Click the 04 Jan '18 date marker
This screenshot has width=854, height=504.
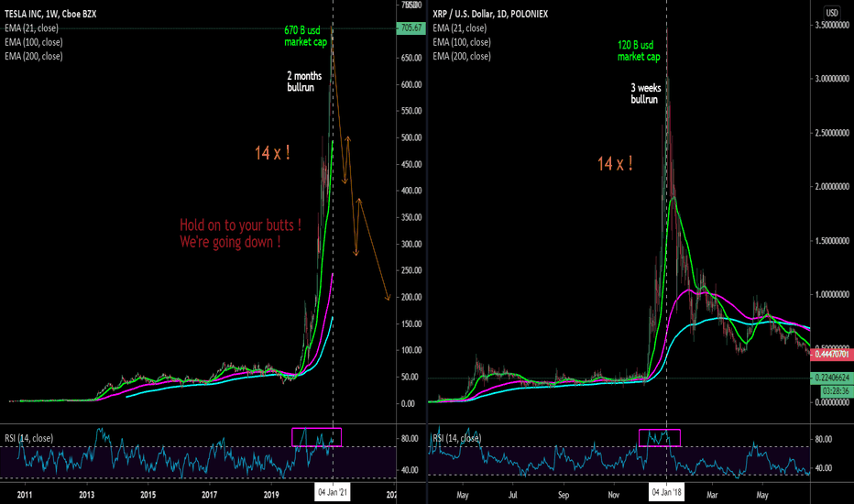click(667, 493)
